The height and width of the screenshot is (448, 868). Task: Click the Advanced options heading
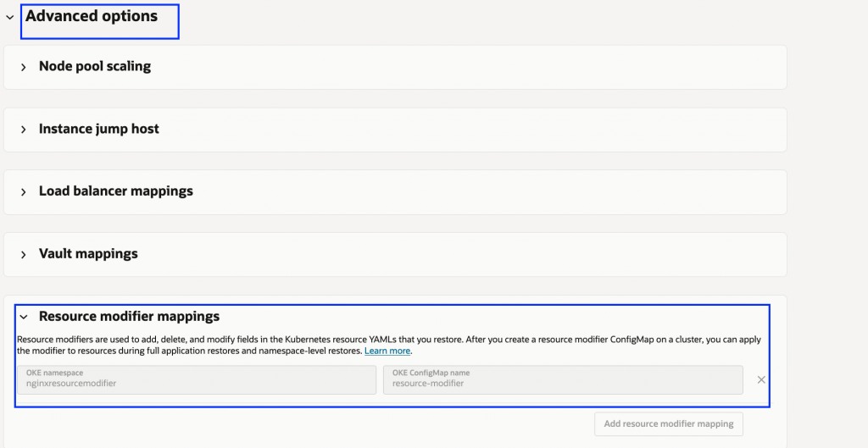[x=92, y=16]
